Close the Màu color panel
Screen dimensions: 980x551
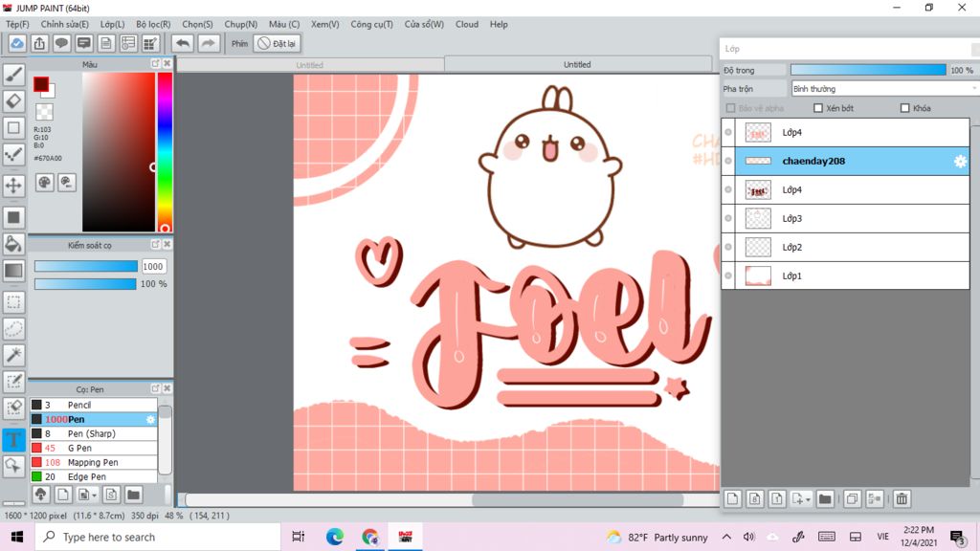click(x=167, y=64)
